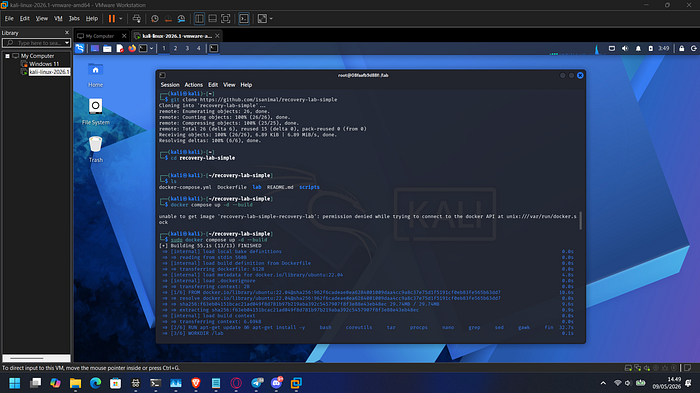Collapse the My Computer tree node
The width and height of the screenshot is (700, 393).
pyautogui.click(x=8, y=56)
